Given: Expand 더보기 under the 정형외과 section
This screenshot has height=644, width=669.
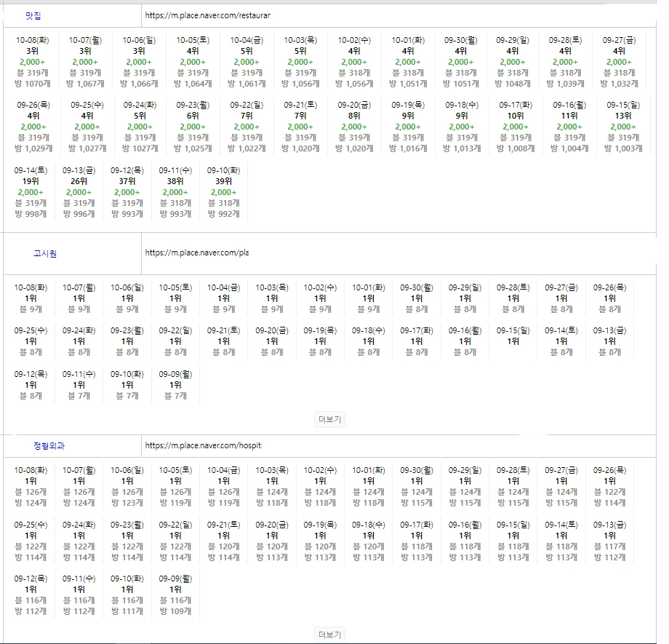Looking at the screenshot, I should click(329, 635).
